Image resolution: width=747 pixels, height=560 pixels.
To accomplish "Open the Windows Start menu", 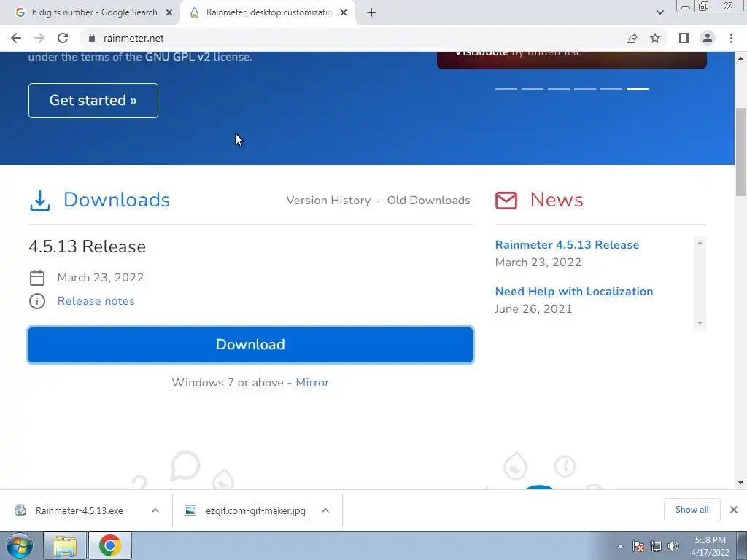I will [x=20, y=545].
